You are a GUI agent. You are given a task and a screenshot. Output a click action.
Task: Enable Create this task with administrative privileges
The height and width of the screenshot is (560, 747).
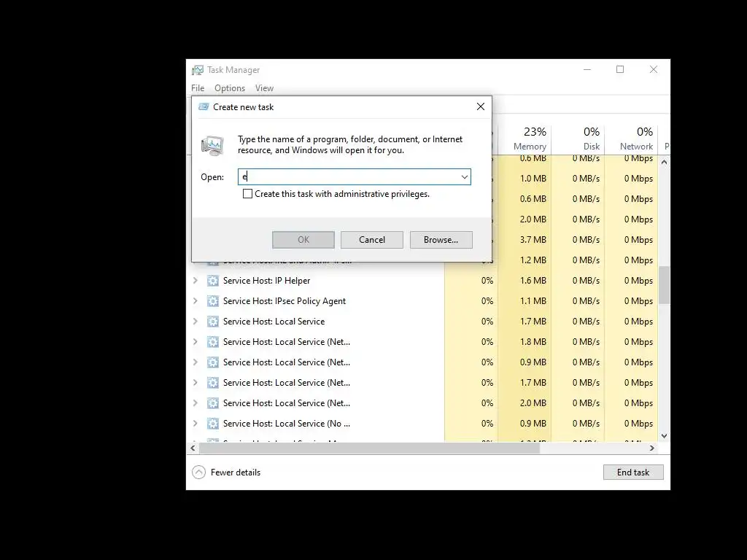pyautogui.click(x=247, y=194)
